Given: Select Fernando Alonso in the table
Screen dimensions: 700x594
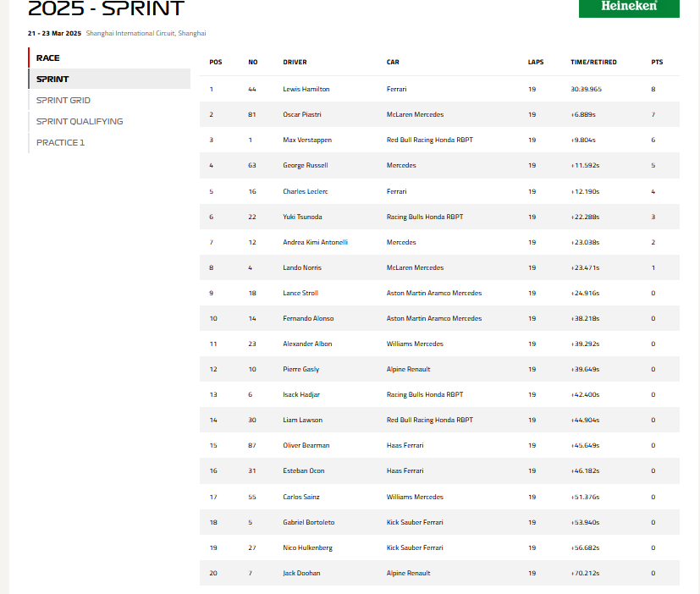Looking at the screenshot, I should 308,318.
